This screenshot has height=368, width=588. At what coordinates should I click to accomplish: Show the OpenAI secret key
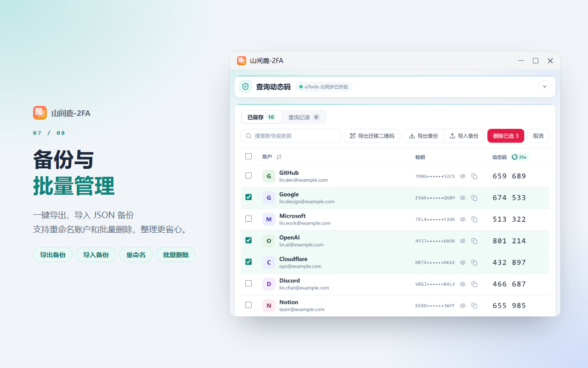tap(463, 241)
